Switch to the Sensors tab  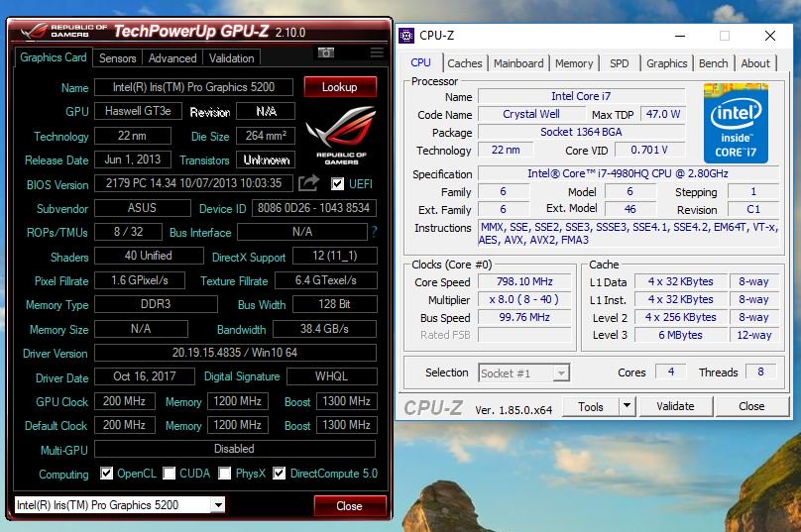click(118, 58)
